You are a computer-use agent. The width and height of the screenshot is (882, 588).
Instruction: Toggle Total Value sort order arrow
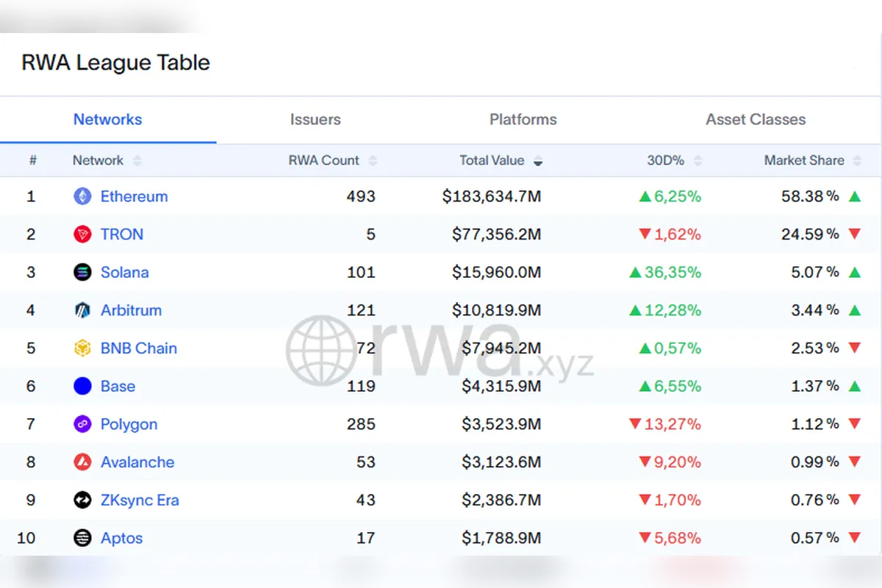538,161
